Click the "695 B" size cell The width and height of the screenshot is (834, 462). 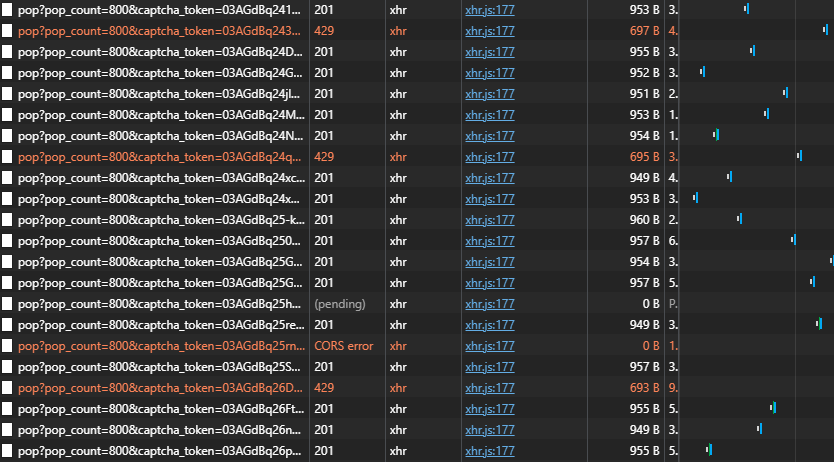(x=644, y=157)
